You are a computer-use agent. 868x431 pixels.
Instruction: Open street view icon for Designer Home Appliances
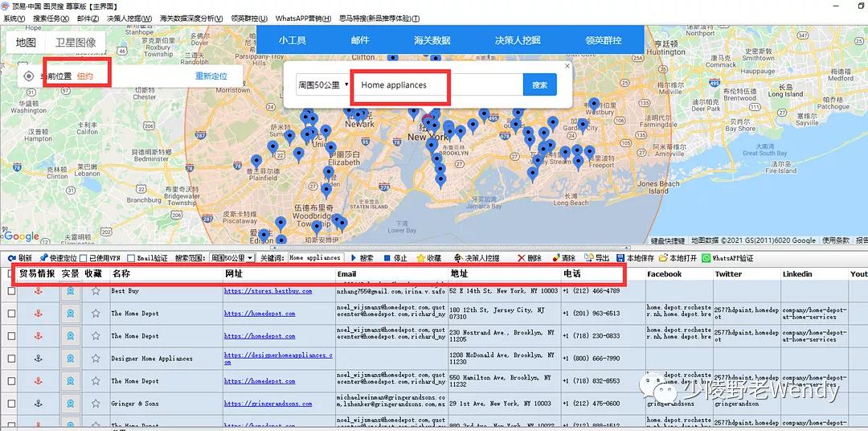(x=70, y=359)
